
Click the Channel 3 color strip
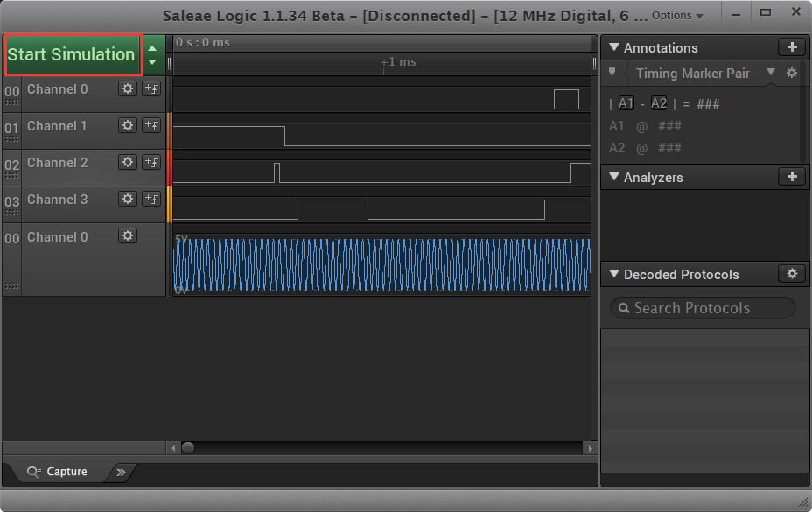170,205
